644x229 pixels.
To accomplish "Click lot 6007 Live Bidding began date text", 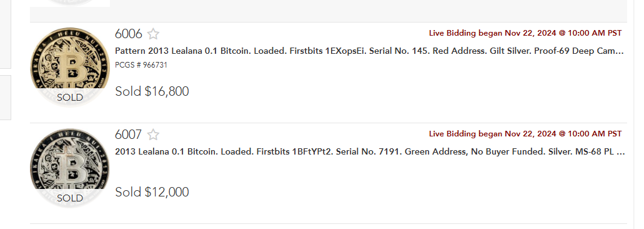I will click(x=525, y=134).
